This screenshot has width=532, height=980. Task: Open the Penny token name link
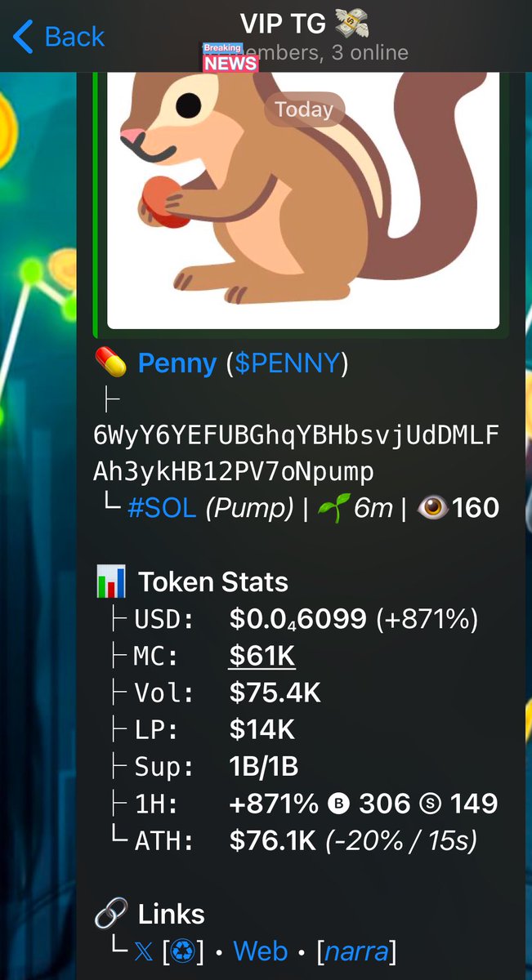[177, 363]
